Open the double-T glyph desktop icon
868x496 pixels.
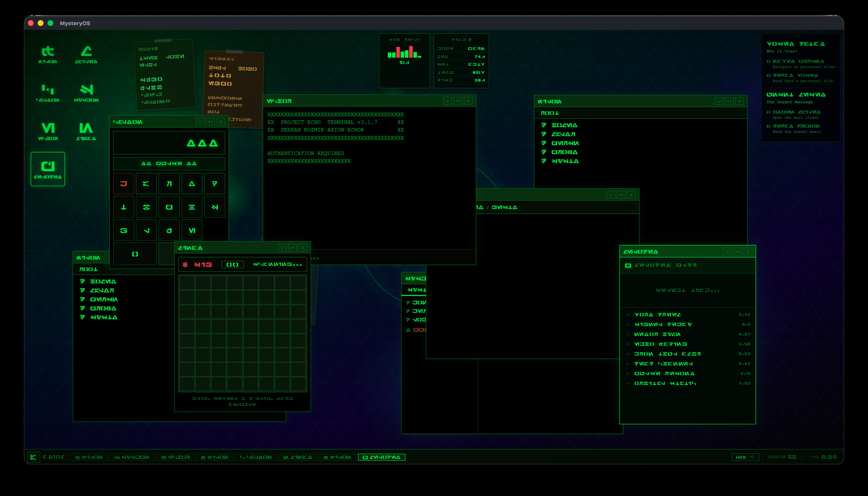[x=48, y=52]
